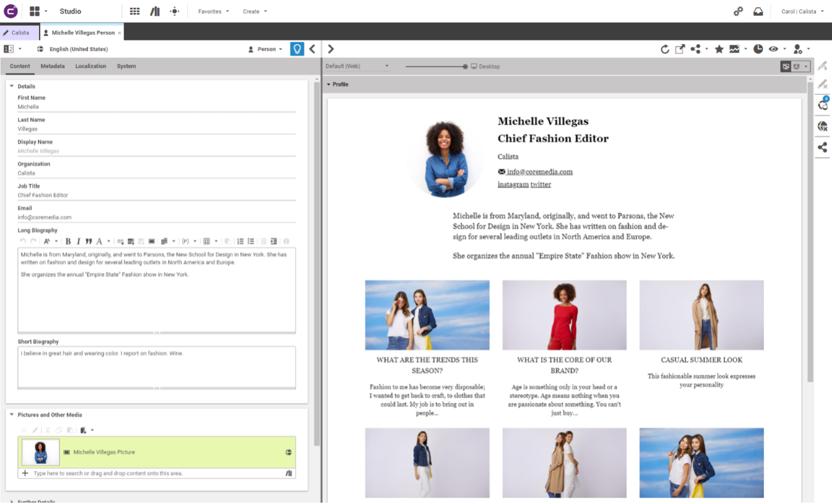832x504 pixels.
Task: Open the Library icon in header
Action: click(155, 11)
